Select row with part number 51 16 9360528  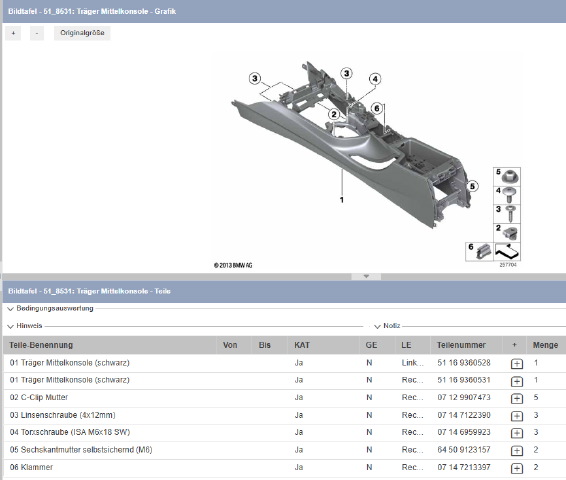pyautogui.click(x=284, y=363)
